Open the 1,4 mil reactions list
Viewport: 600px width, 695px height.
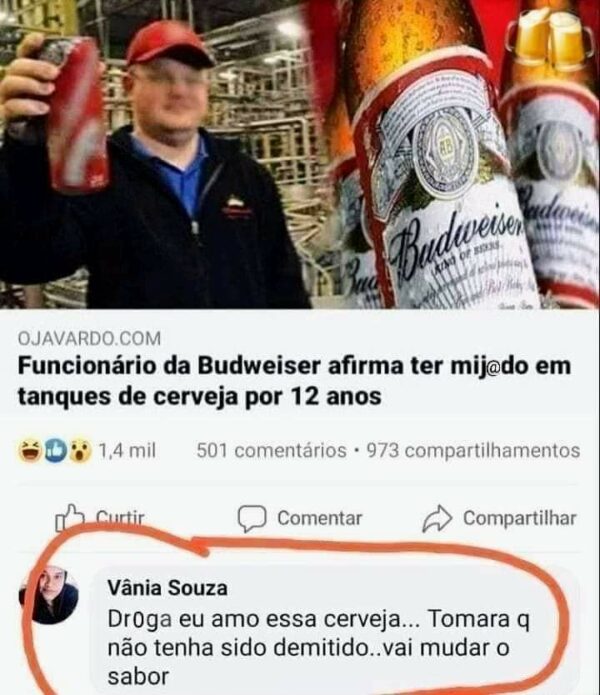coord(127,451)
